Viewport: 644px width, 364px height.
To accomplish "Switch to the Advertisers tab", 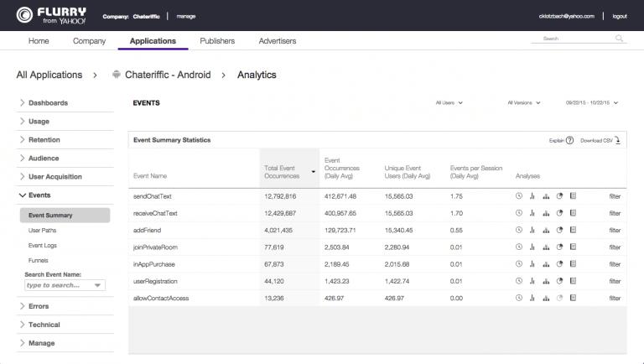I will pos(278,41).
